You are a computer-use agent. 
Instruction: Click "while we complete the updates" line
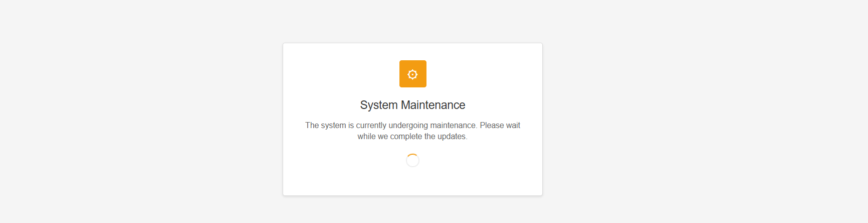pyautogui.click(x=412, y=137)
